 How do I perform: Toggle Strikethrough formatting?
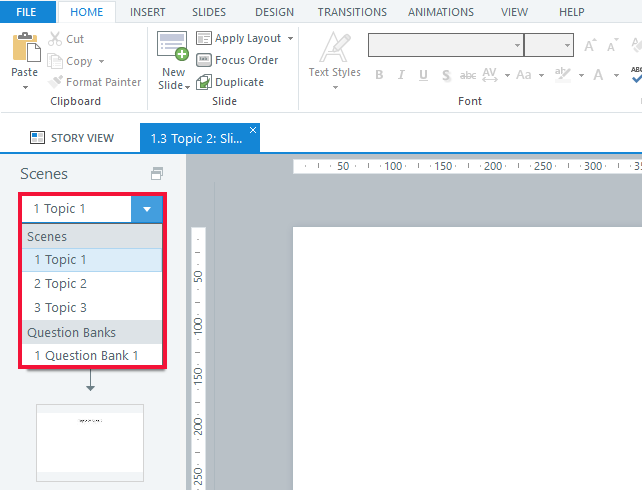468,75
